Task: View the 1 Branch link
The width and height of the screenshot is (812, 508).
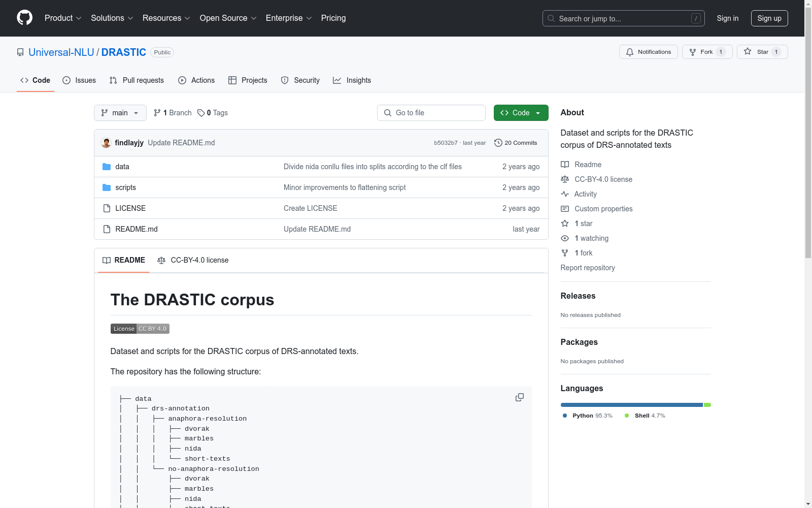Action: point(173,113)
